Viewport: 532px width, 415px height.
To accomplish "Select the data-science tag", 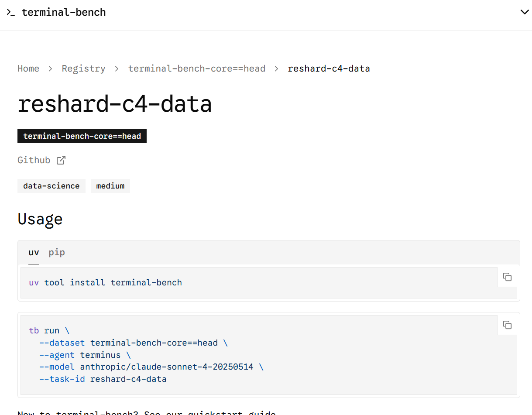I will [x=51, y=186].
